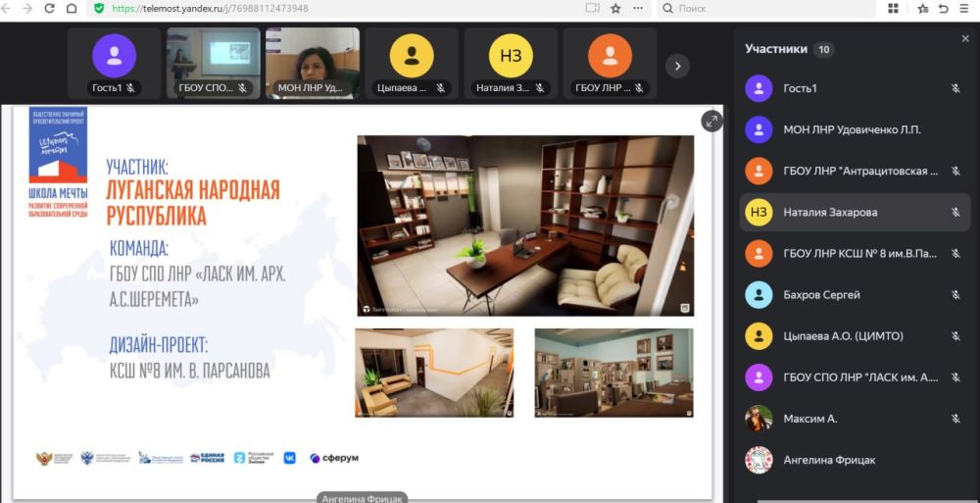This screenshot has width=980, height=503.
Task: Click muted mic icon beside Цыпаева А.О.
Action: (955, 336)
